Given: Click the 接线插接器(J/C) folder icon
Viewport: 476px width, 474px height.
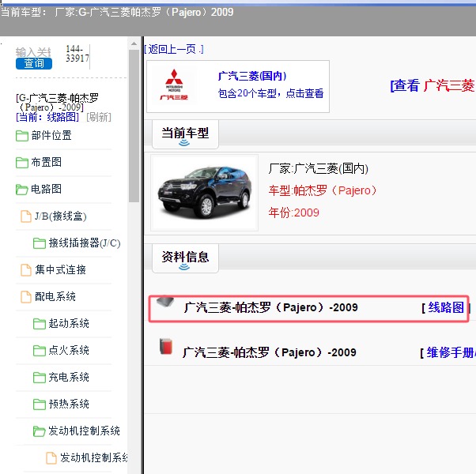Looking at the screenshot, I should click(x=40, y=243).
